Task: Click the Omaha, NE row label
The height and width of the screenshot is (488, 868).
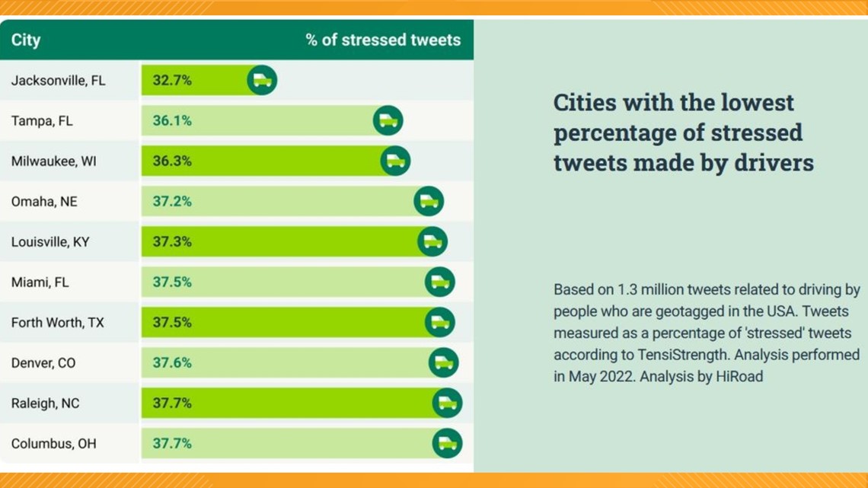Action: pos(44,202)
